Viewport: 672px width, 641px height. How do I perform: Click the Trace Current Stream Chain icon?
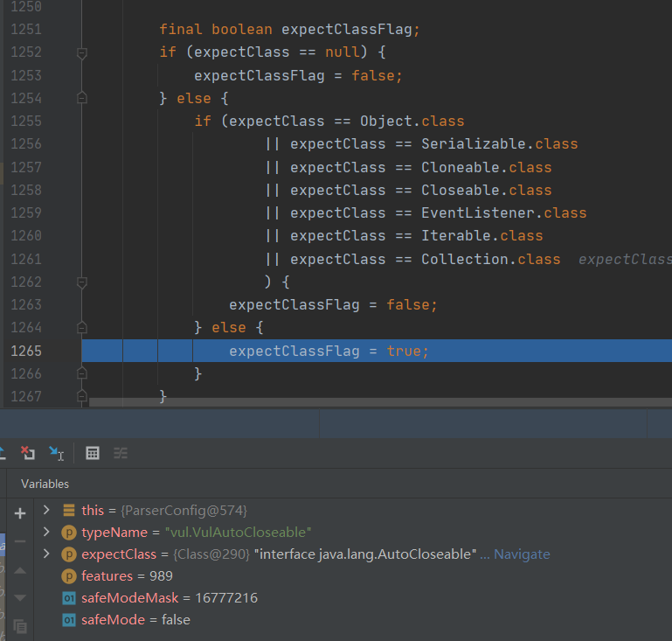[121, 452]
